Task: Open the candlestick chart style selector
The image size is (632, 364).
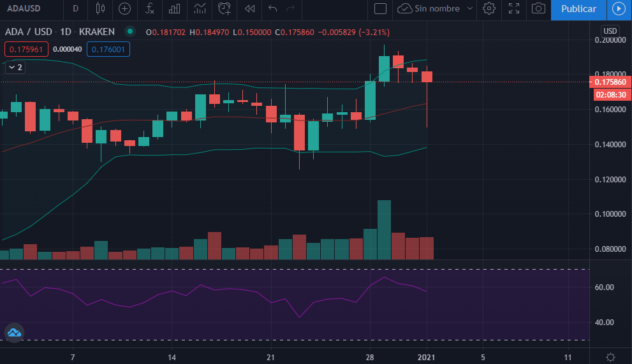Action: pyautogui.click(x=100, y=8)
